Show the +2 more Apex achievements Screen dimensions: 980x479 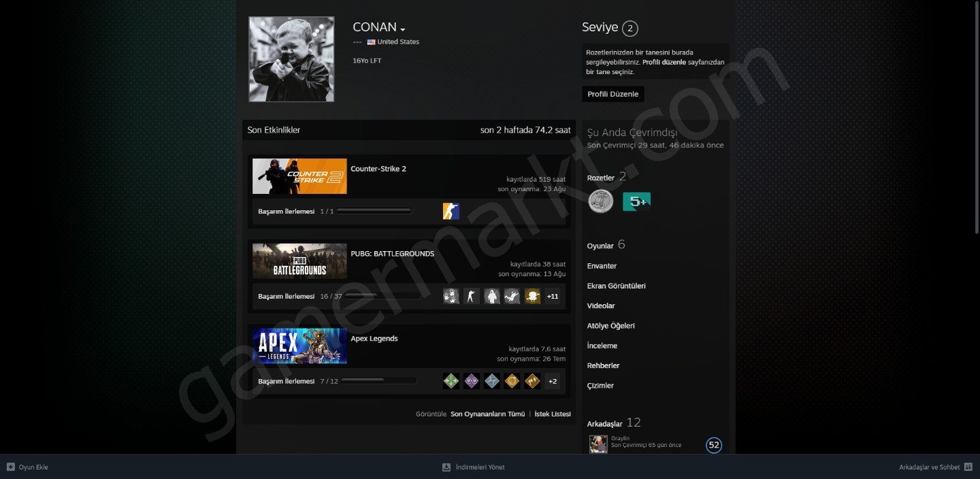[553, 381]
